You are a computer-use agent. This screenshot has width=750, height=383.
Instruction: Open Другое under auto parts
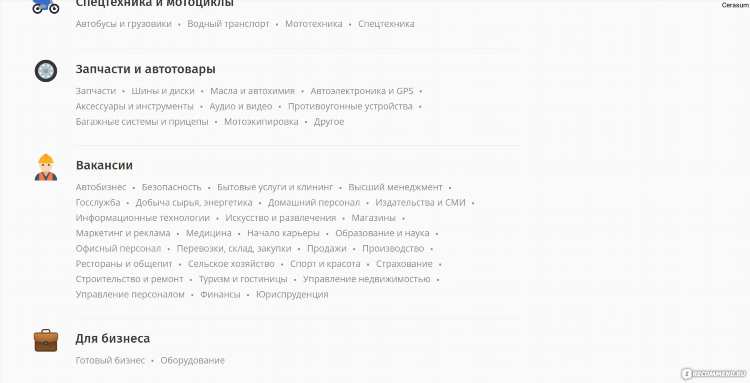click(x=329, y=121)
